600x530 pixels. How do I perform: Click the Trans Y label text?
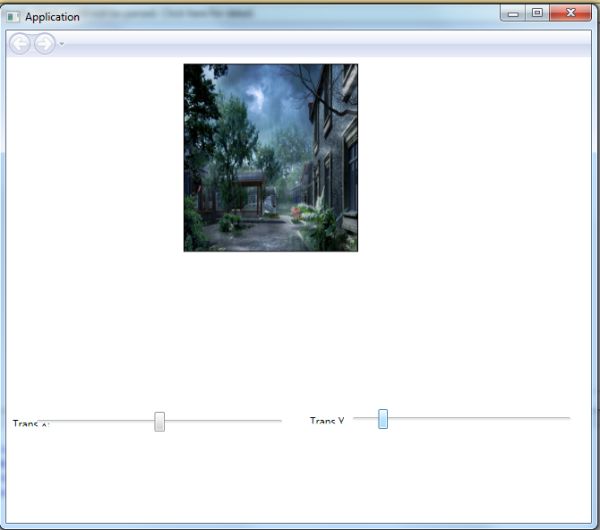pyautogui.click(x=327, y=421)
